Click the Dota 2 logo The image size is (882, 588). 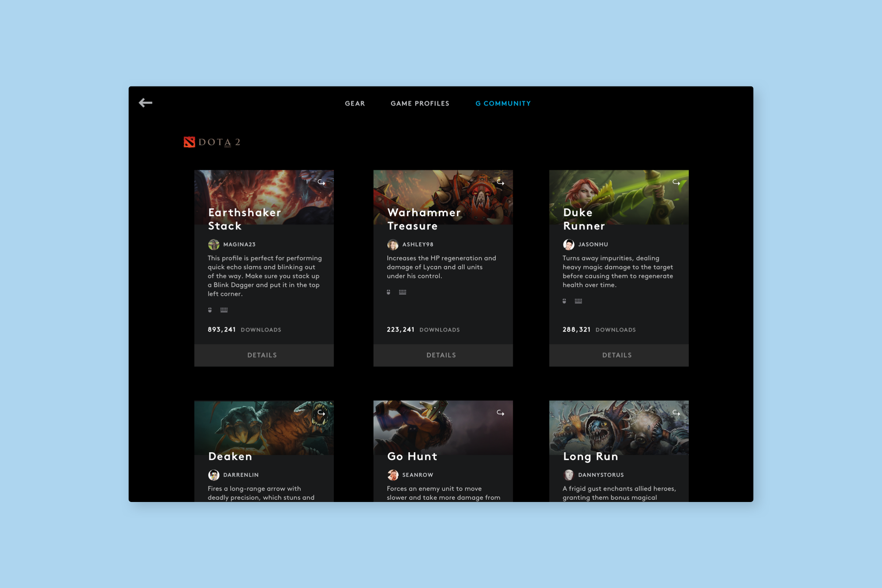[x=212, y=142]
